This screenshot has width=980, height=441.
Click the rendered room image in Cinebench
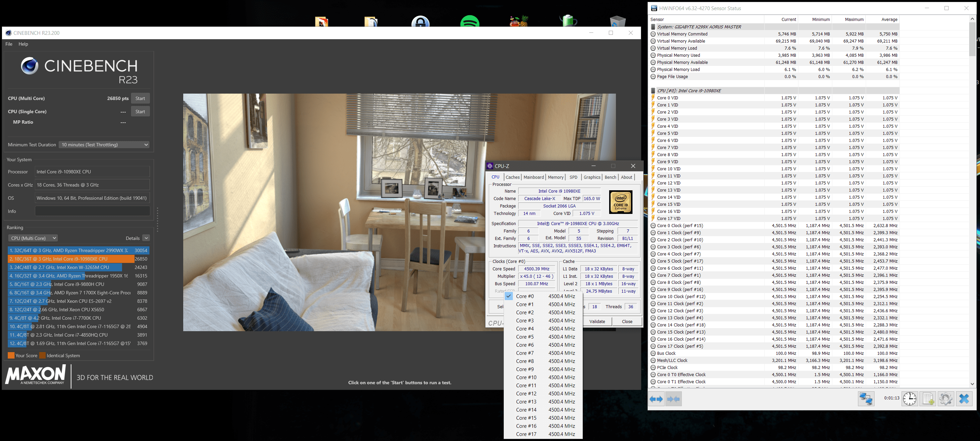(399, 212)
